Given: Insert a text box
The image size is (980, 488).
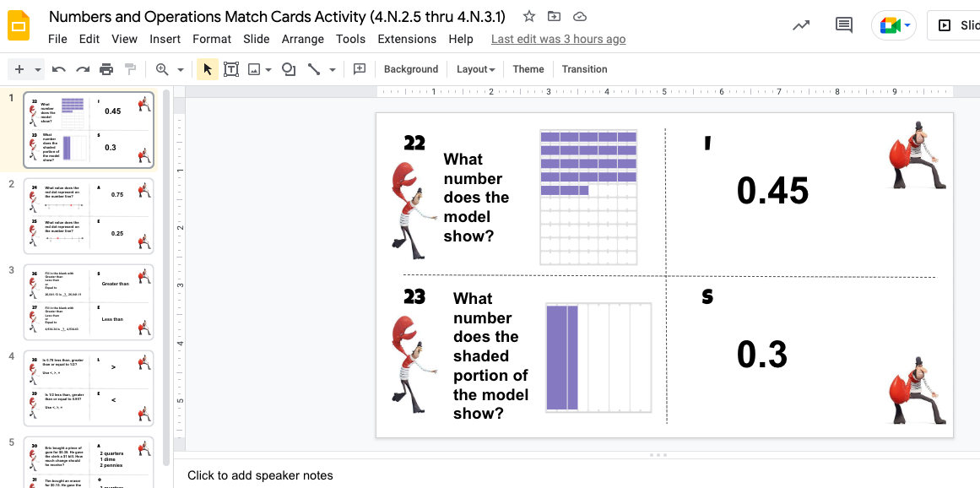Looking at the screenshot, I should 231,68.
